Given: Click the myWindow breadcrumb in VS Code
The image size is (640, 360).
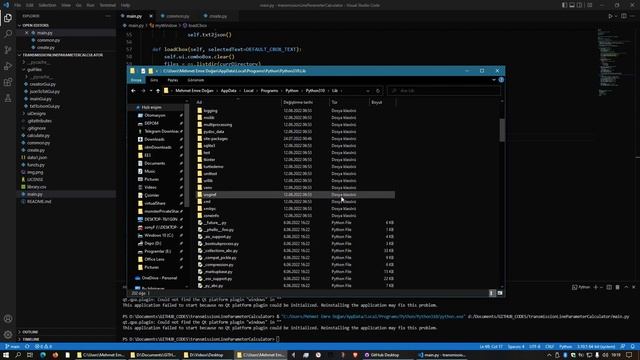Looking at the screenshot, I should [166, 25].
